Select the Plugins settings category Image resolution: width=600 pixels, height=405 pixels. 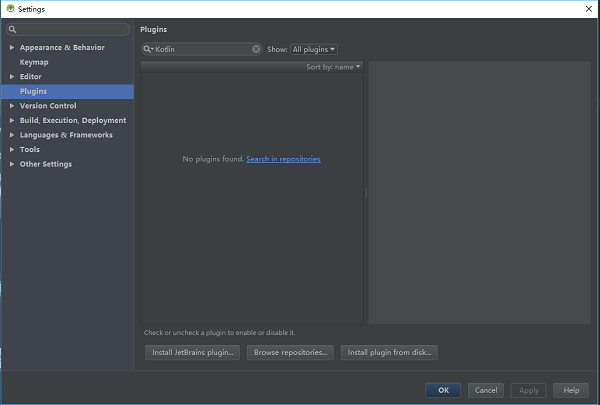pos(33,91)
